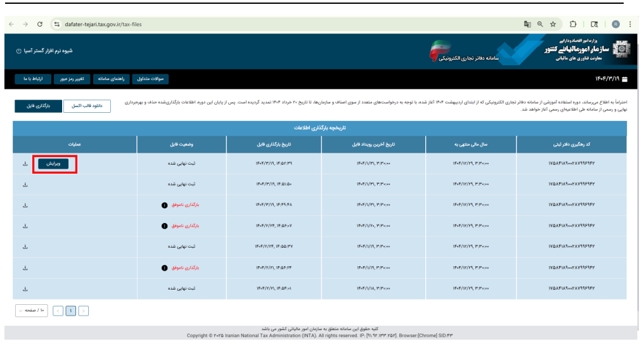Screen dimensions: 644x346
Task: Click the download icon in the first table row
Action: point(25,163)
